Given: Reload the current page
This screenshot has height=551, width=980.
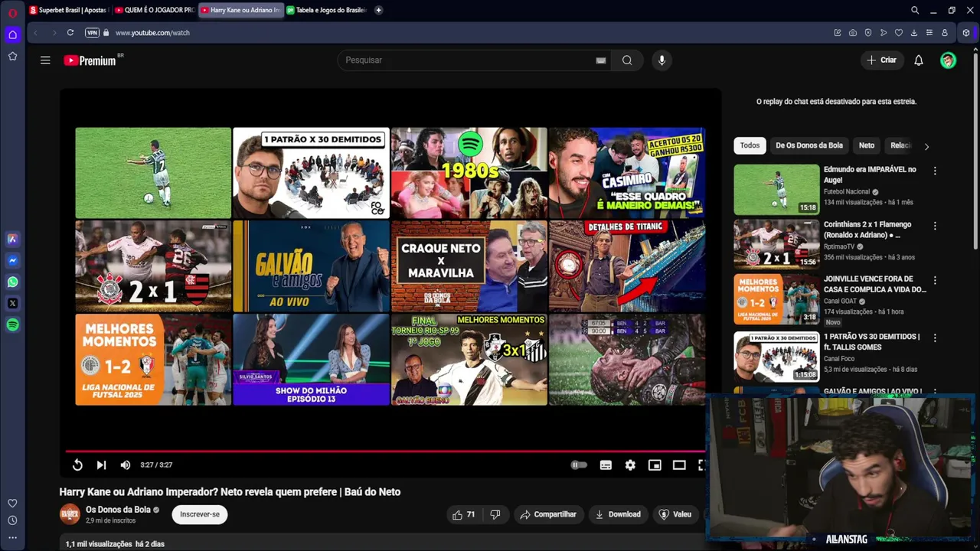Looking at the screenshot, I should coord(70,33).
